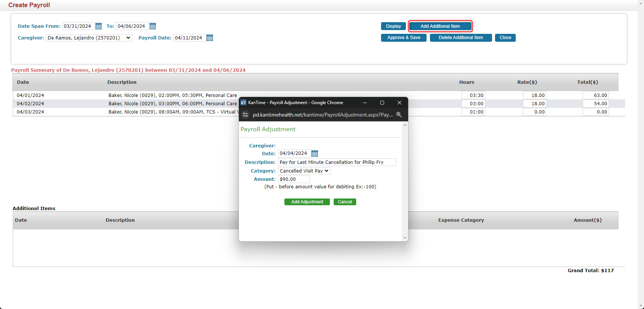644x309 pixels.
Task: Maximize the Payroll Adjustment popup window
Action: click(x=382, y=103)
